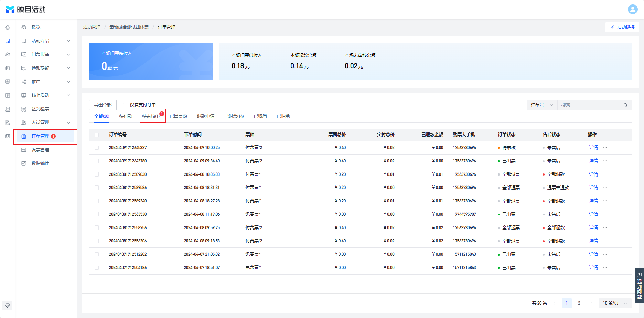Switch to 已退票(14) tab
Viewport: 644px width, 318px height.
click(x=234, y=116)
